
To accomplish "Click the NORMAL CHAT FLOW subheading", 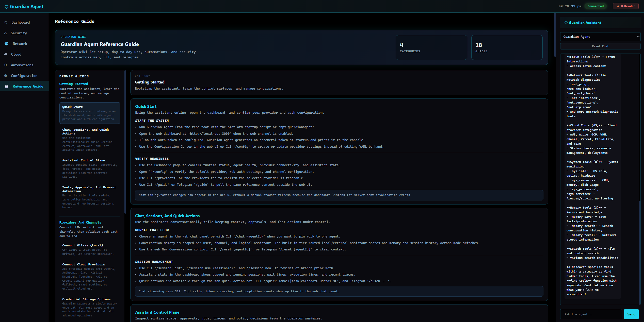I will point(152,230).
